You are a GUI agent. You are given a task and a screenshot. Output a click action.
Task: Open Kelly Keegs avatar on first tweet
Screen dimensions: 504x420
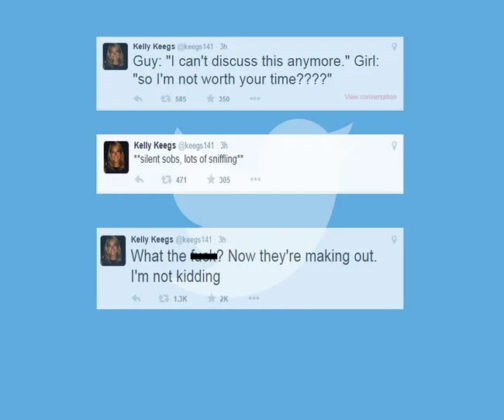point(115,57)
